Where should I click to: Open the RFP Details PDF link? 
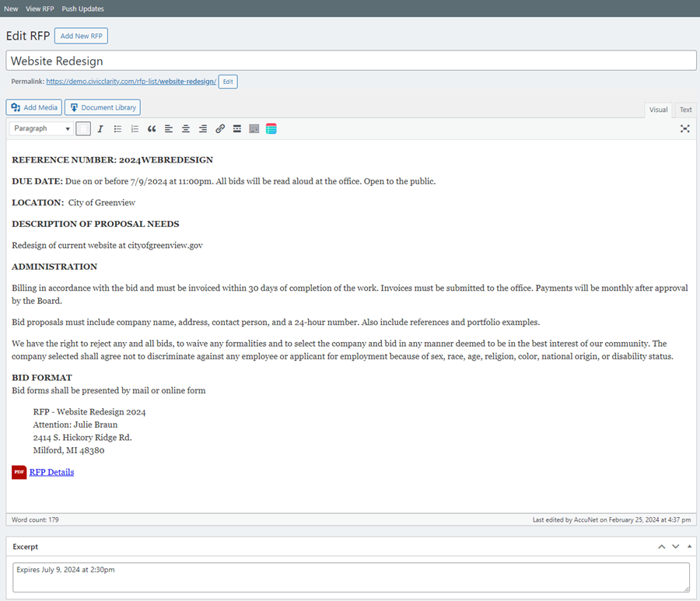click(x=52, y=472)
